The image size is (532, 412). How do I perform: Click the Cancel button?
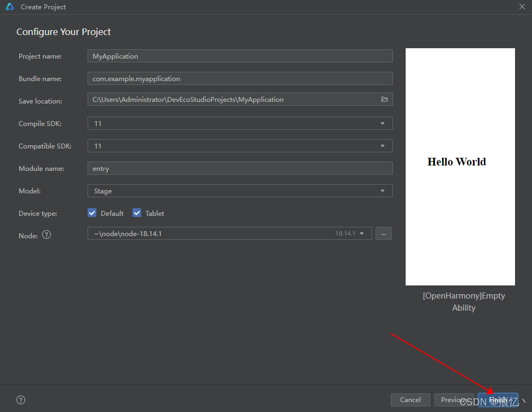click(410, 400)
